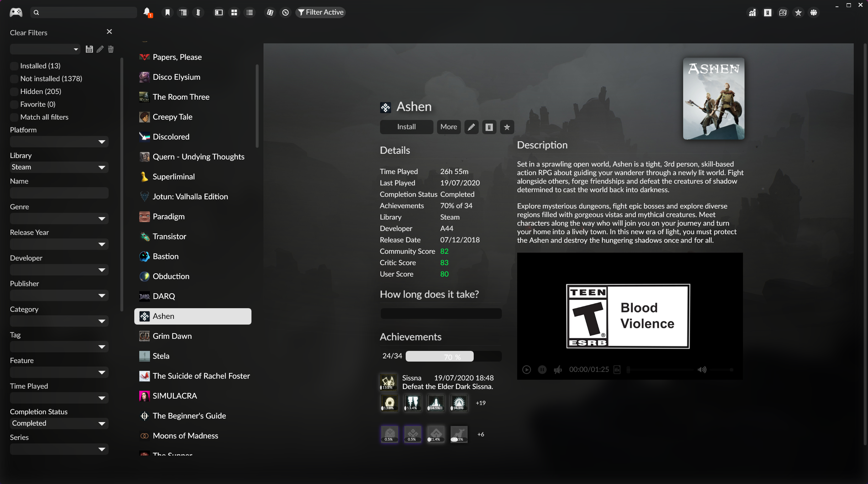Expand the Library filter dropdown showing Steam
868x484 pixels.
[59, 167]
